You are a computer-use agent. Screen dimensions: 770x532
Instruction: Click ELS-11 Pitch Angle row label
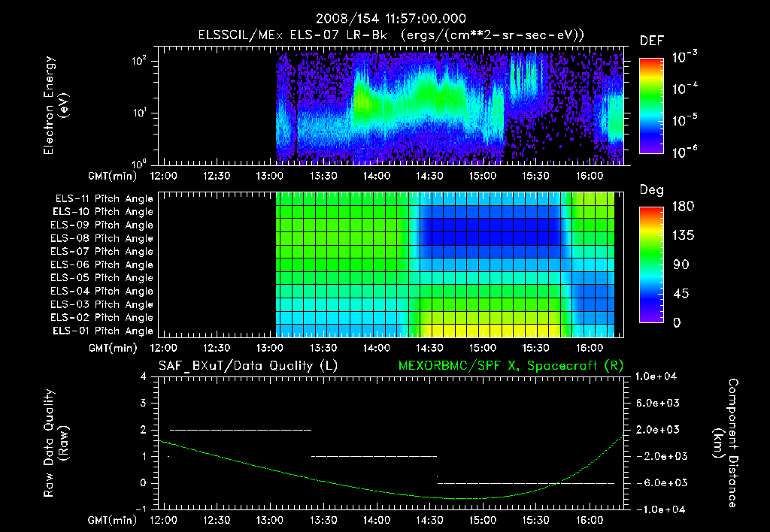coord(104,199)
